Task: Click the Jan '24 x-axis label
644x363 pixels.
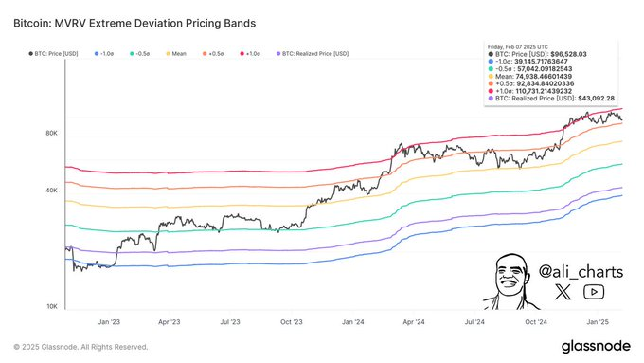Action: pos(353,322)
